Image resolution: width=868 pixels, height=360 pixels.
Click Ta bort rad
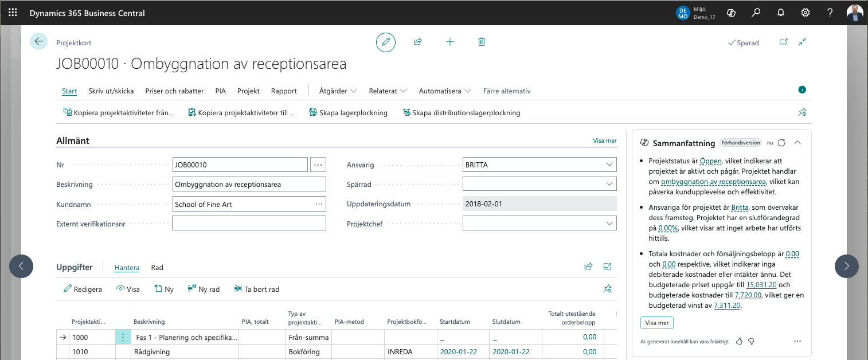(x=256, y=289)
